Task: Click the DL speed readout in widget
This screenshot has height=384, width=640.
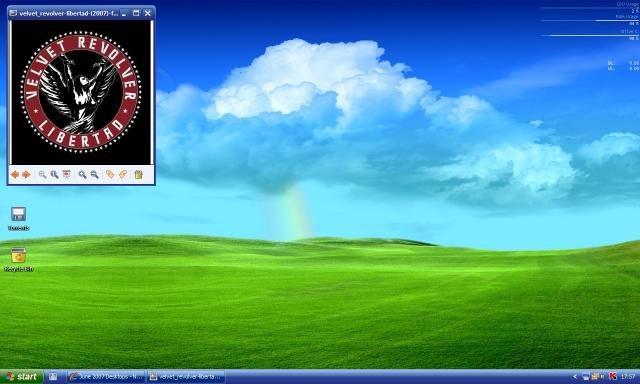Action: point(623,63)
